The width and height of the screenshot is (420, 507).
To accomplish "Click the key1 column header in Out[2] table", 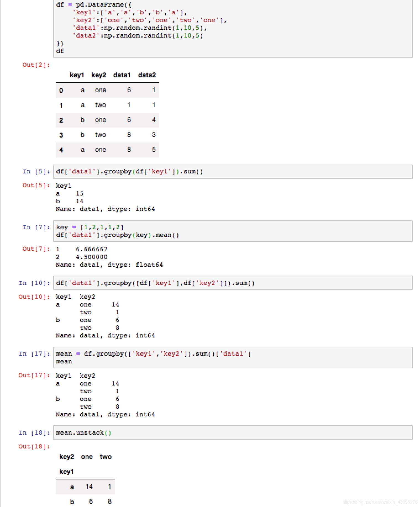I will [77, 75].
